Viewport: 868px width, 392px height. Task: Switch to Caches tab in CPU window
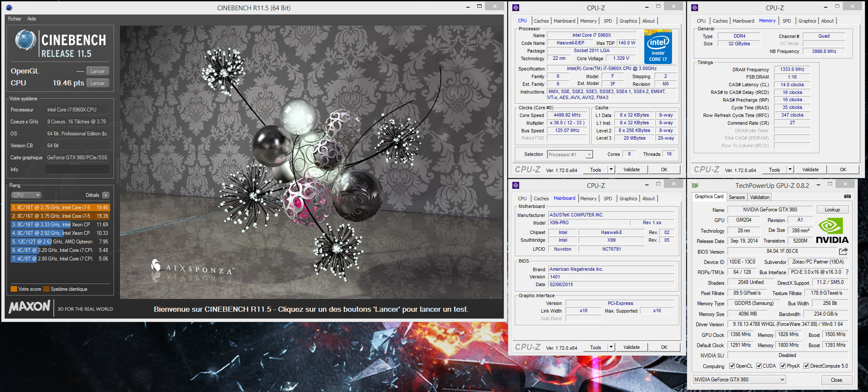pyautogui.click(x=541, y=21)
